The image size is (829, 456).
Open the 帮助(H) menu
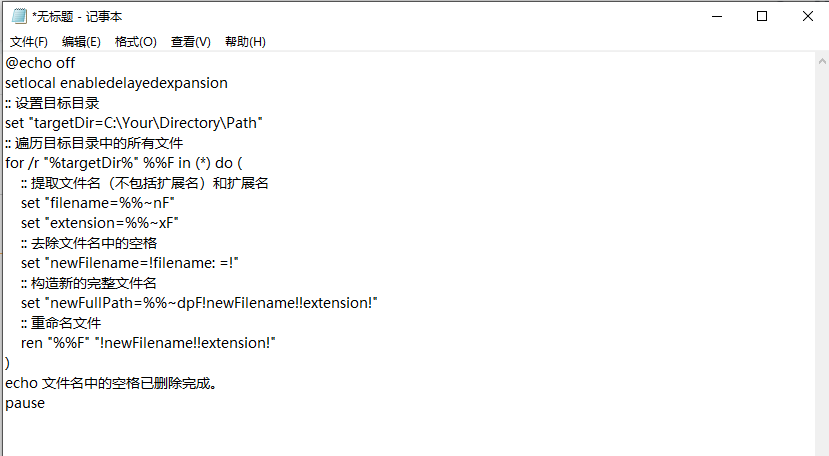pyautogui.click(x=245, y=42)
